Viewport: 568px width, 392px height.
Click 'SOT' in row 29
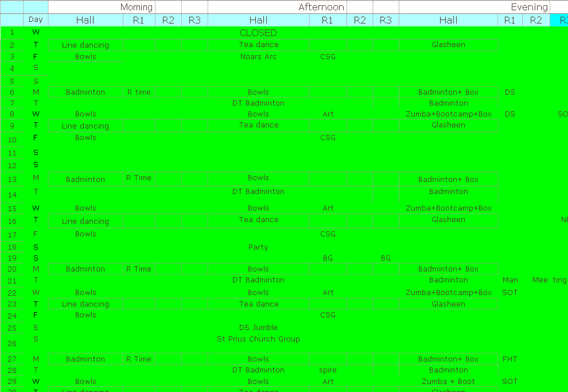coord(510,382)
